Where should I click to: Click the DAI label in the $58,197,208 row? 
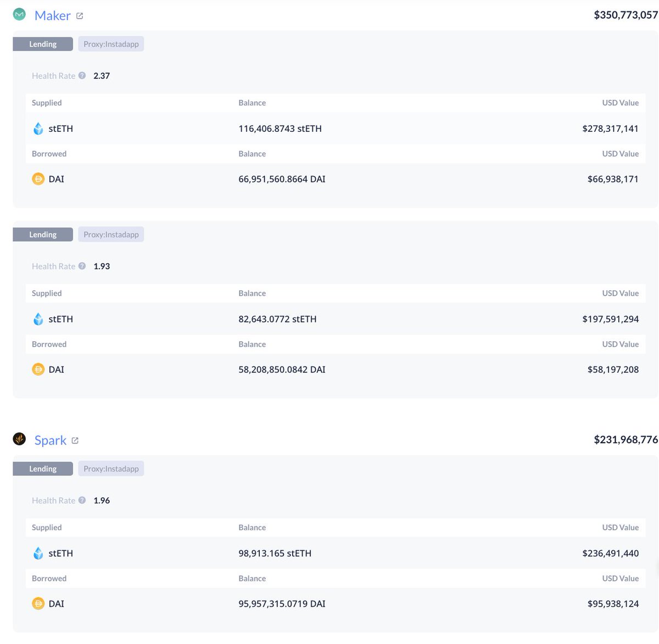[x=56, y=369]
